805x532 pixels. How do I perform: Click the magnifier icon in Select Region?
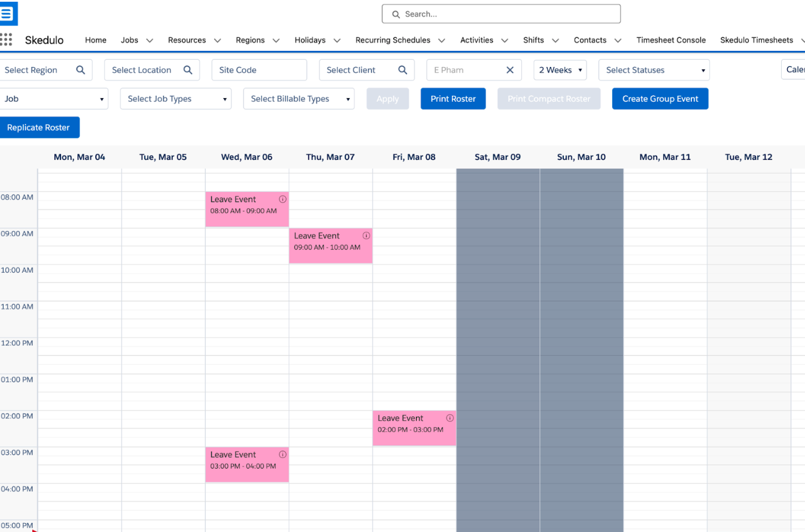tap(81, 70)
